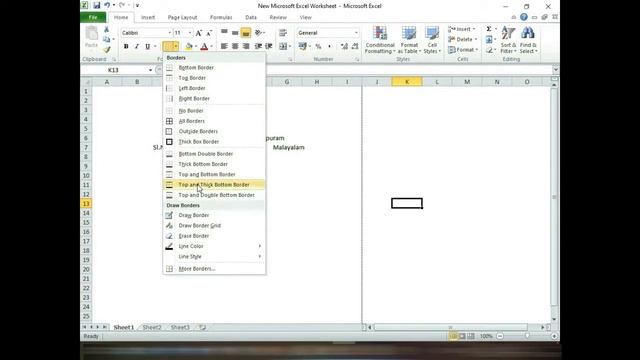Click Merge & Center icon
Screen dimensions: 640x360
point(283,47)
